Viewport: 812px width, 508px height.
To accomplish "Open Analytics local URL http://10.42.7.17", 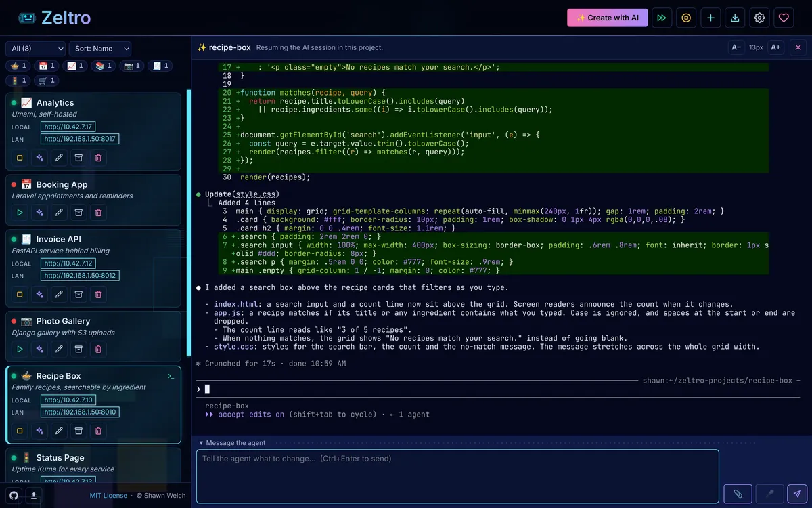I will [68, 127].
